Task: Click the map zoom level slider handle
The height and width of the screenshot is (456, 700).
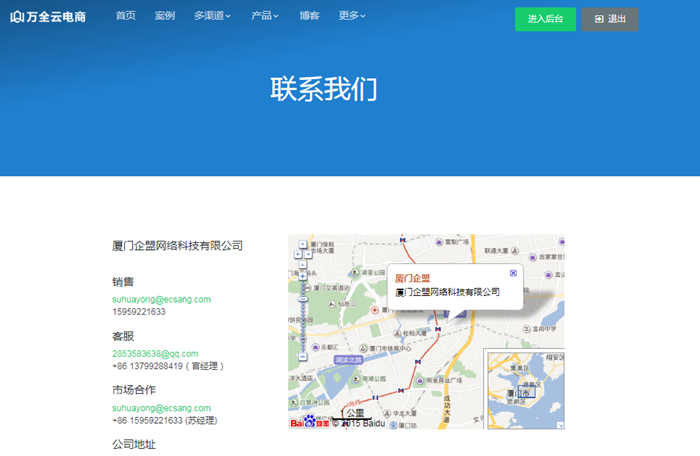Action: (303, 299)
